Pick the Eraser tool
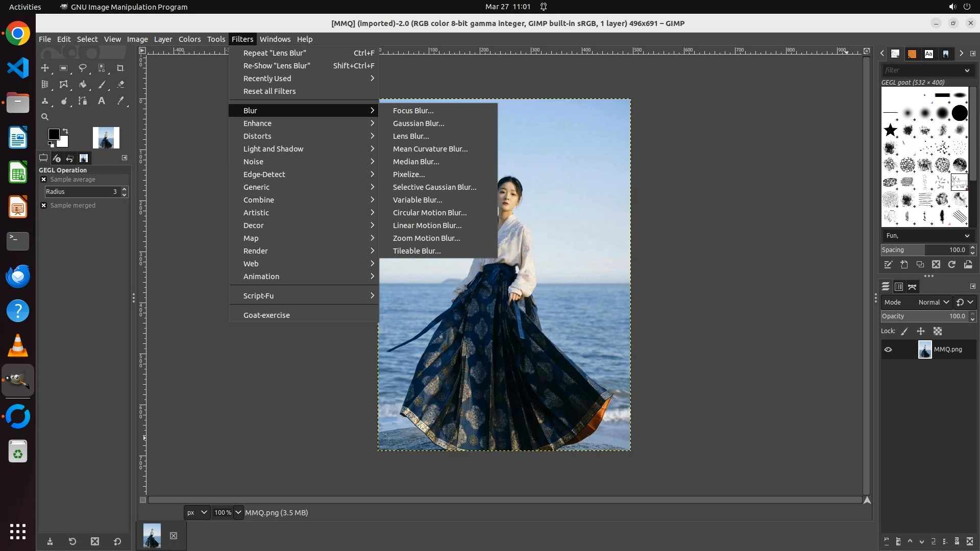Screen dimensions: 980x551 (120, 85)
